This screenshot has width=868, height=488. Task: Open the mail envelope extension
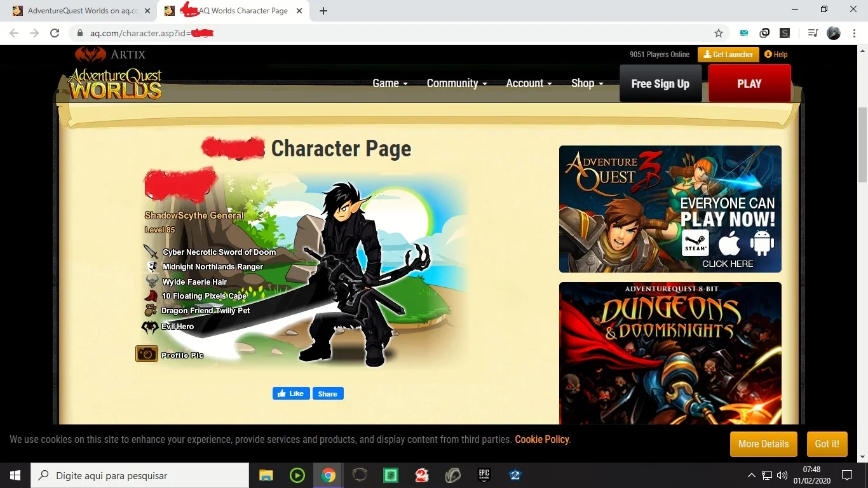pos(744,33)
